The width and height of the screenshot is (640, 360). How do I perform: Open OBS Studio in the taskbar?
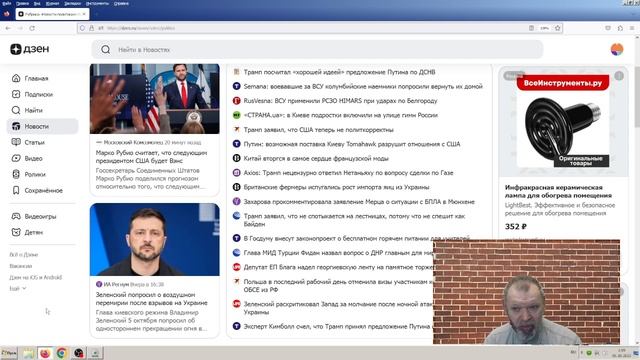[79, 353]
